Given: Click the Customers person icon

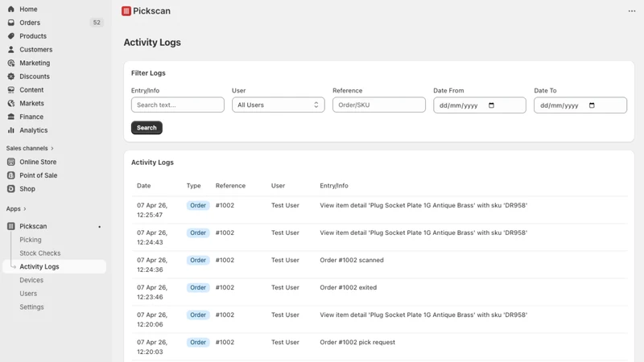Looking at the screenshot, I should click(11, 50).
